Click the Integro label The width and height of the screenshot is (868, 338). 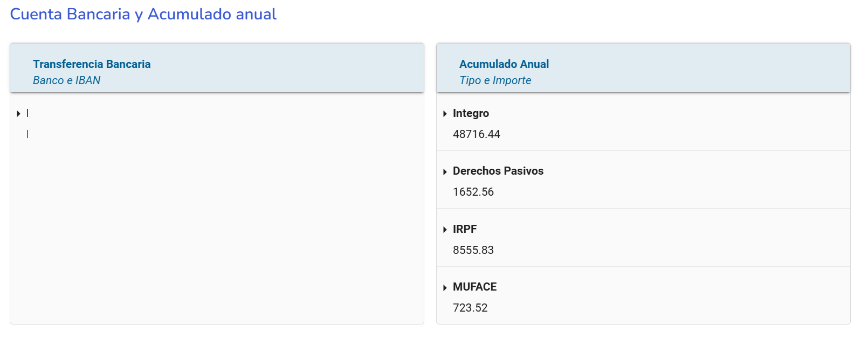471,113
